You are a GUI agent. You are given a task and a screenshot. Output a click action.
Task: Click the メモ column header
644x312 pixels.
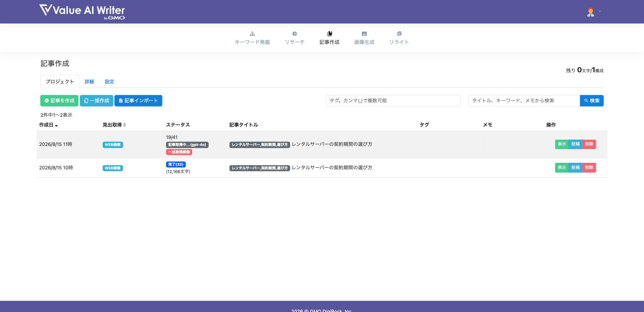(488, 125)
